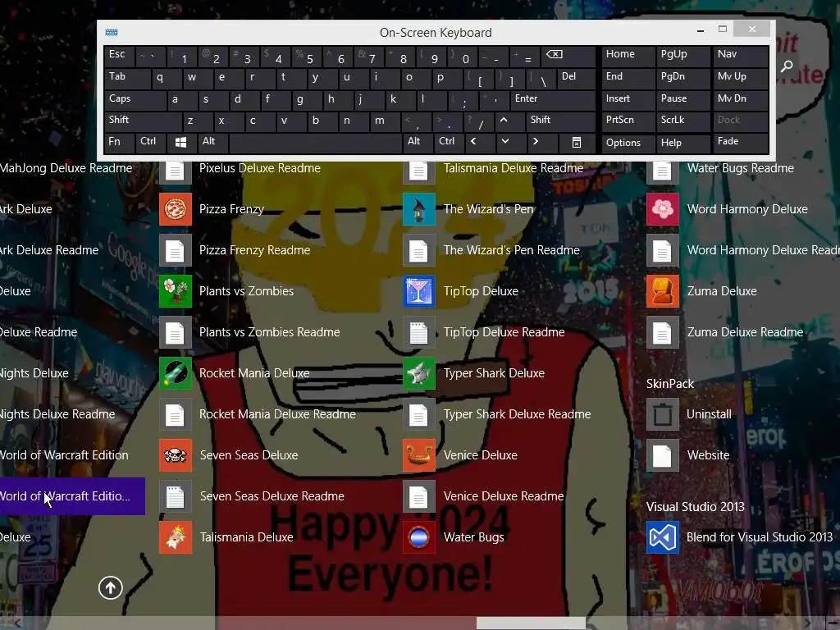This screenshot has width=840, height=630.
Task: Launch The Wizard's Pen icon
Action: click(x=419, y=209)
